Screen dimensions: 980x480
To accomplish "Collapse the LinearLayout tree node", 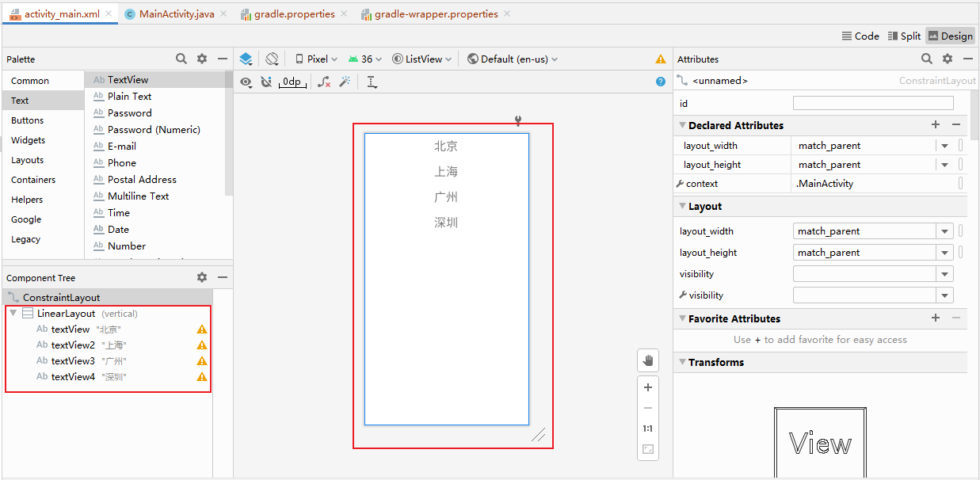I will [13, 314].
